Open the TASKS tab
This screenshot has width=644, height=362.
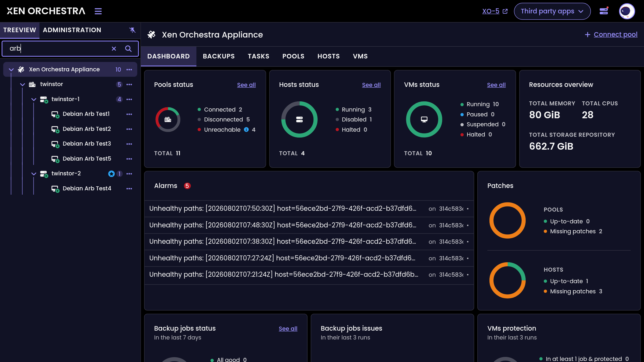click(x=258, y=56)
